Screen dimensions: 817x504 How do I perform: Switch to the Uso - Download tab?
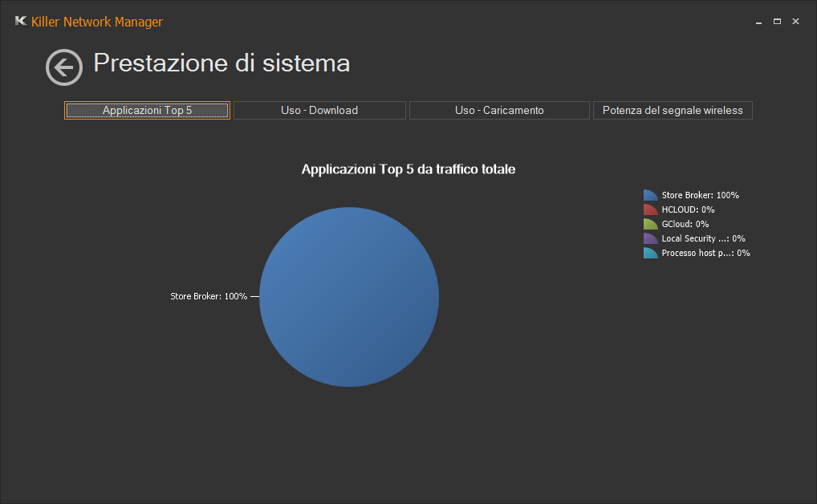(319, 111)
